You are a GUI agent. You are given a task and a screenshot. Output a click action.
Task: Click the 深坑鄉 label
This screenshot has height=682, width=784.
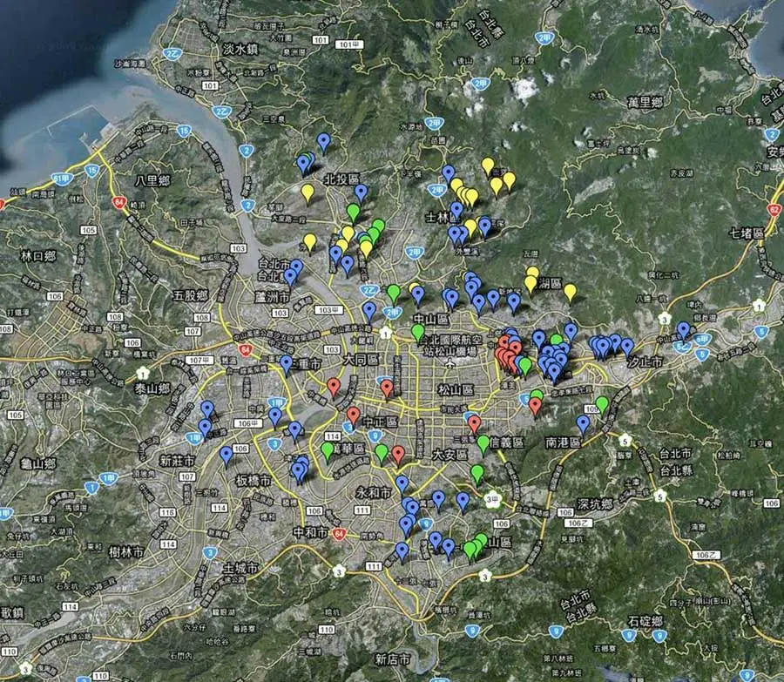[x=595, y=504]
